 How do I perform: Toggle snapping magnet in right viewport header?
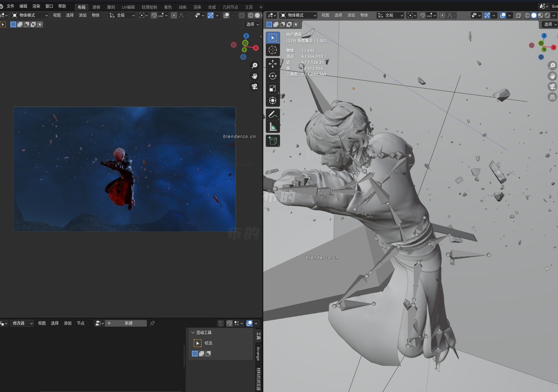[423, 15]
